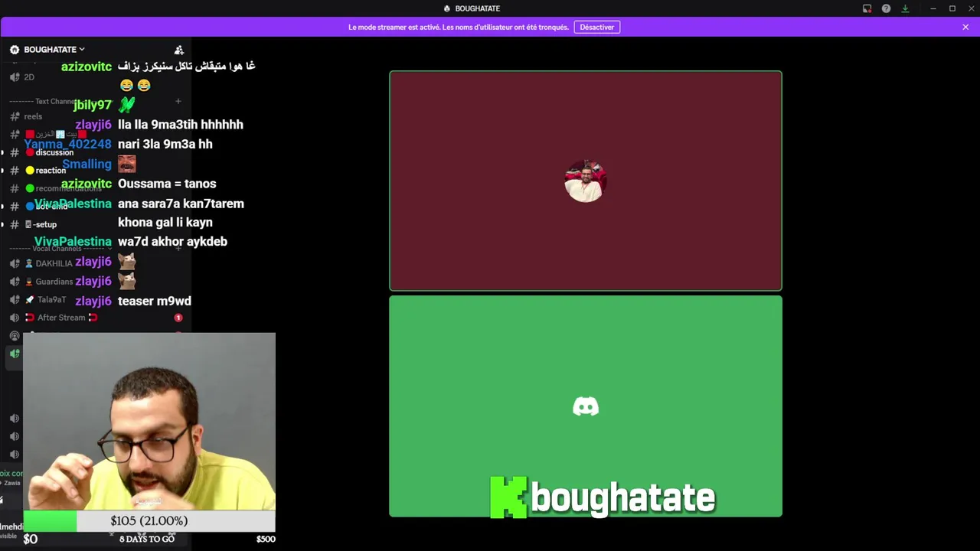Viewport: 980px width, 551px height.
Task: Click the username Yanma_402248 in chat overlay
Action: 68,144
